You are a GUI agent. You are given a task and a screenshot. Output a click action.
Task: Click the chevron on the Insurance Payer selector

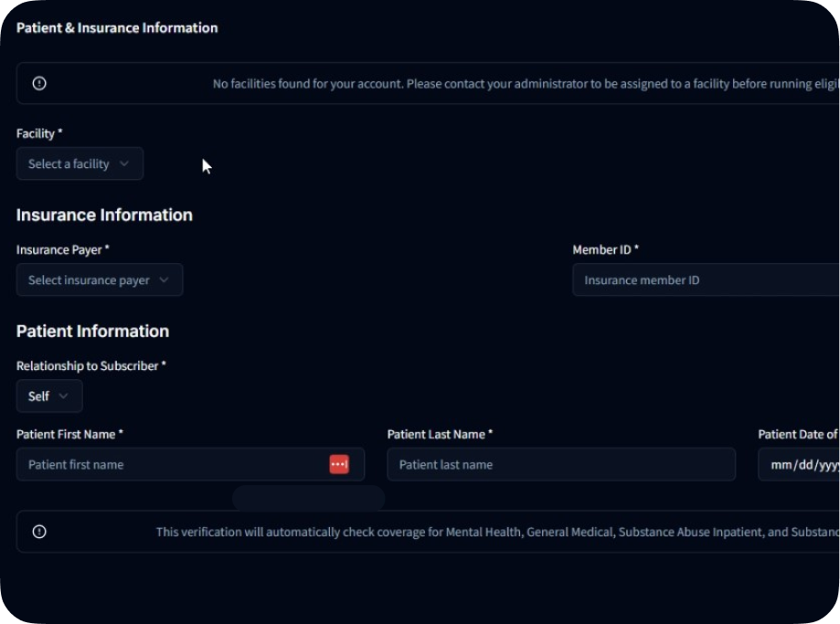coord(165,280)
